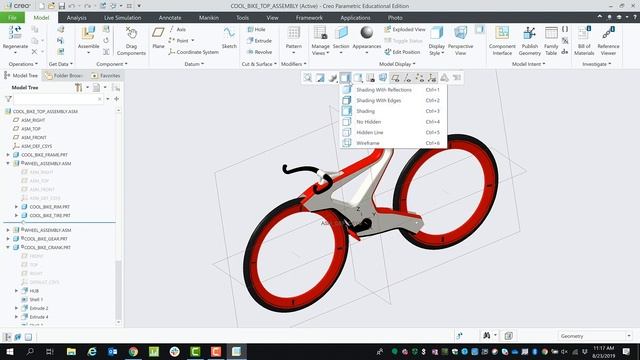Open the Folder Browser panel tab

click(x=64, y=76)
